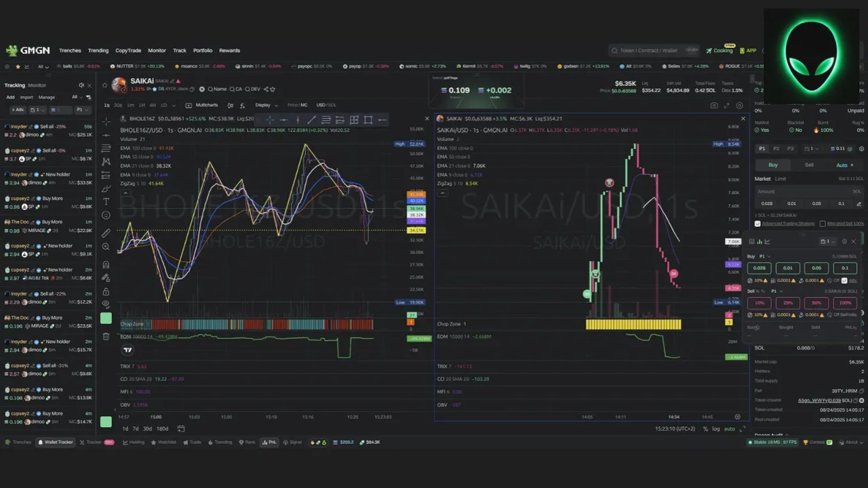868x488 pixels.
Task: Expand more timeframes chevron after 1D
Action: [x=175, y=105]
